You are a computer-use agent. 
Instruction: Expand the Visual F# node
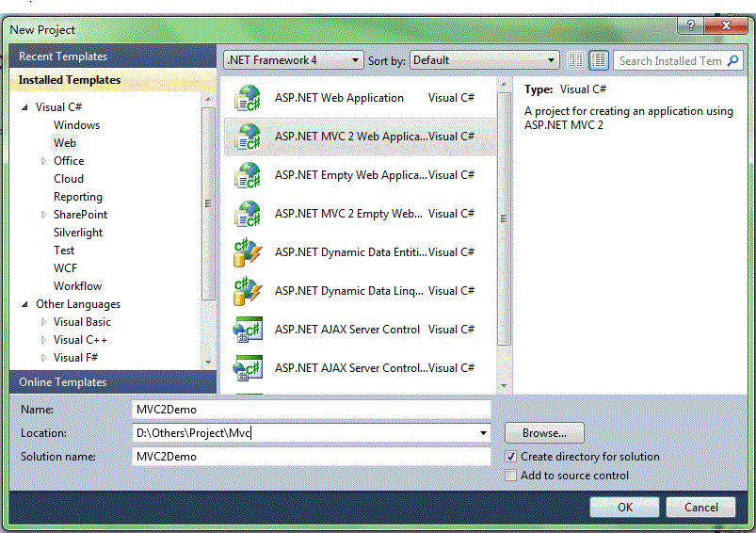(43, 358)
